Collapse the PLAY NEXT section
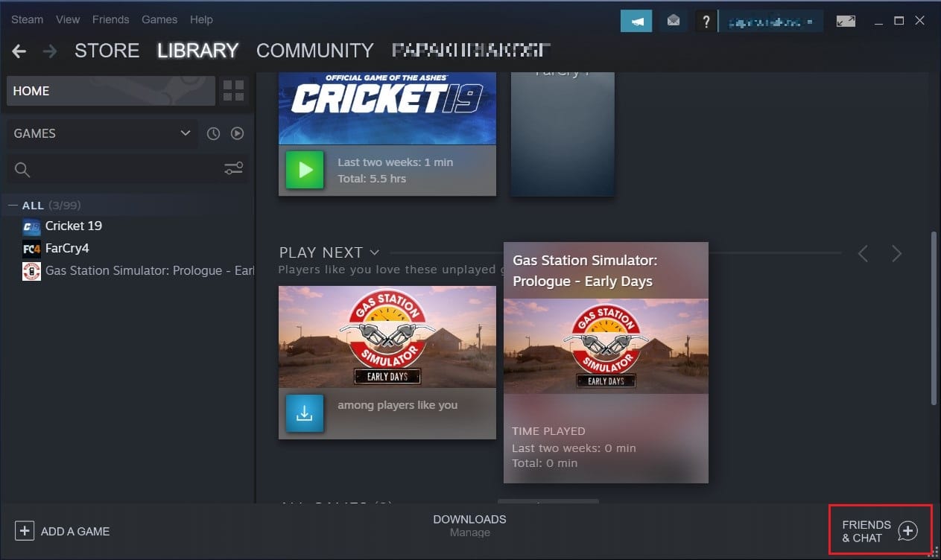941x560 pixels. point(373,252)
